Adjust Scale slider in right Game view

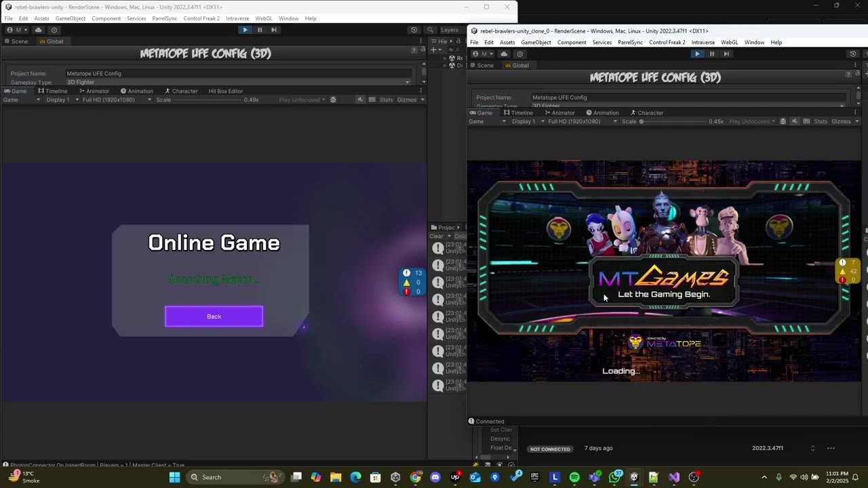click(x=673, y=121)
